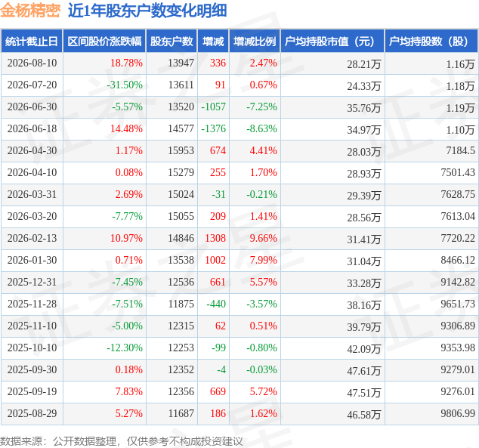Select the 9.66% change ratio cell
Image resolution: width=479 pixels, height=448 pixels.
(264, 238)
